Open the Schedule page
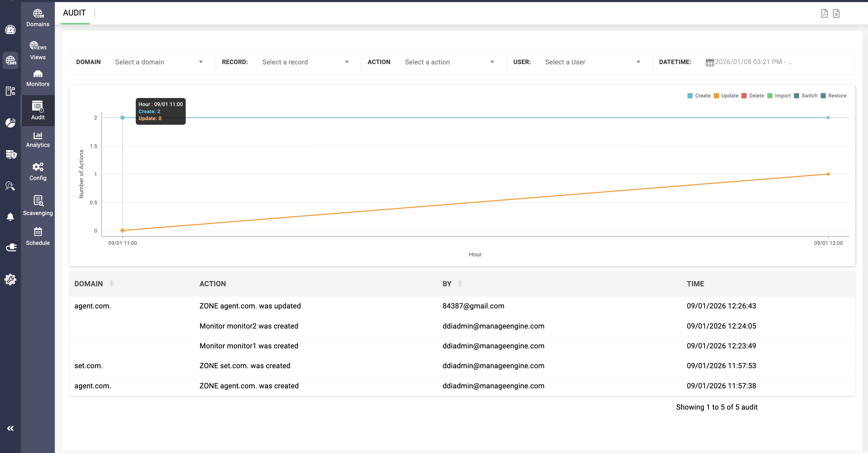 (x=38, y=236)
